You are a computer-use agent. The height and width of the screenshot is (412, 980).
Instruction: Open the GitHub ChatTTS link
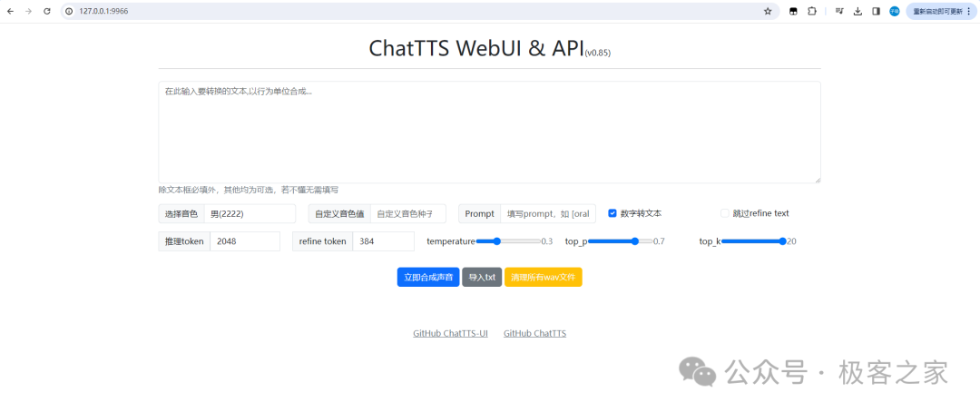[535, 333]
